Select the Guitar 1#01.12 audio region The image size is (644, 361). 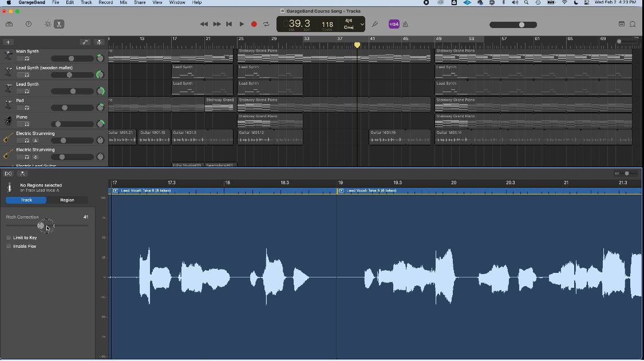pos(270,137)
